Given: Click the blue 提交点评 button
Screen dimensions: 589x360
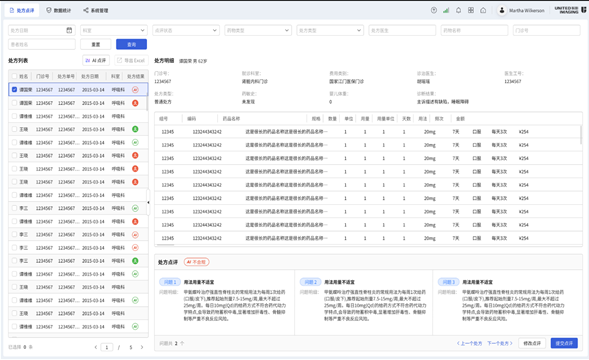Looking at the screenshot, I should click(x=564, y=343).
